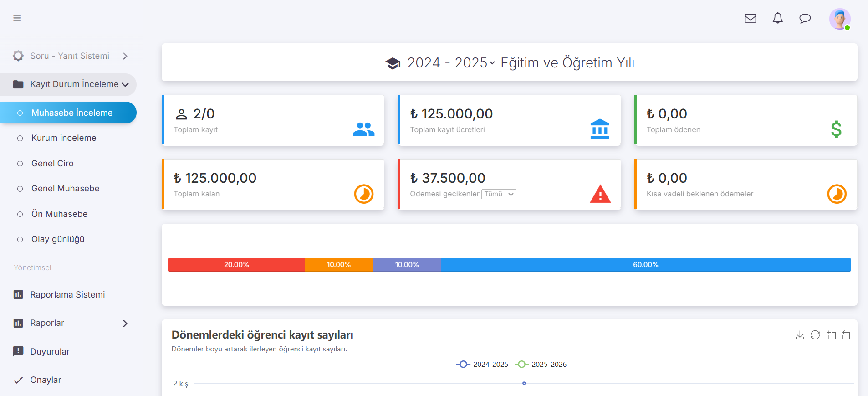Open Olay günlüğü menu item
868x396 pixels.
click(x=58, y=239)
